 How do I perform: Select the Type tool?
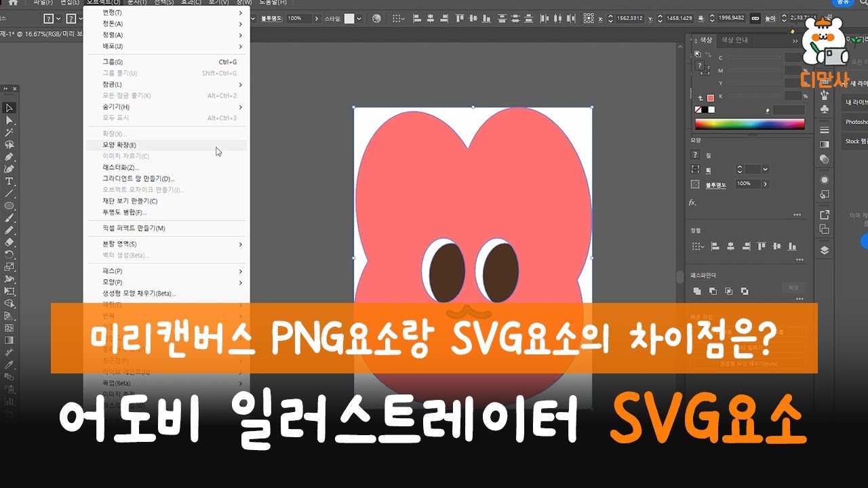click(9, 181)
